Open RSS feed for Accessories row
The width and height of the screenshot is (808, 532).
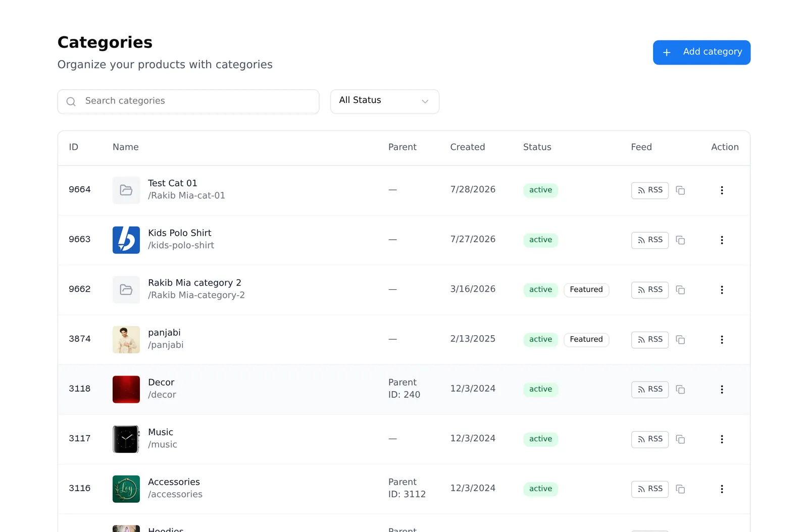click(x=650, y=489)
